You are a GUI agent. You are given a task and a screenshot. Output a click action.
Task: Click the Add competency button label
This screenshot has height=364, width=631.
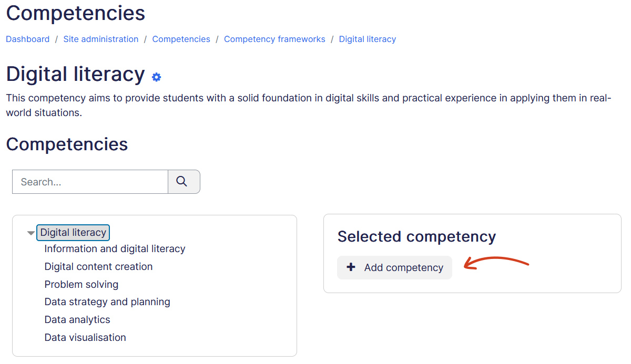[403, 268]
